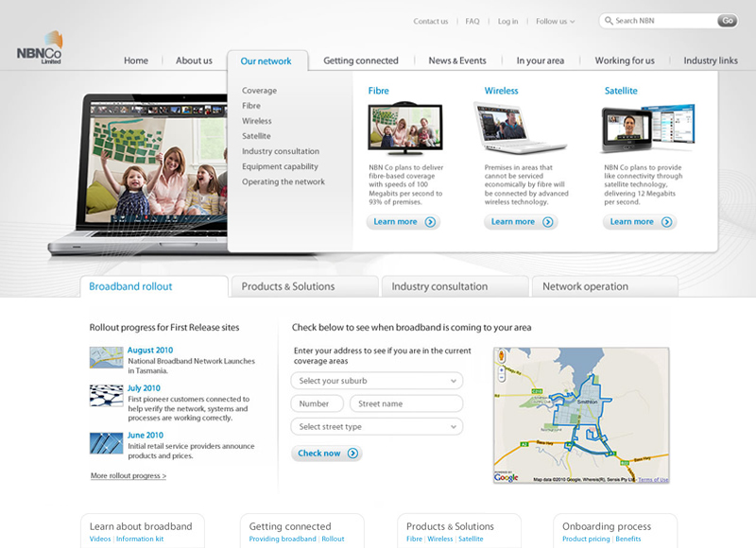Click the minus icon to zoom the map out
Viewport: 756px width, 548px height.
(x=501, y=378)
